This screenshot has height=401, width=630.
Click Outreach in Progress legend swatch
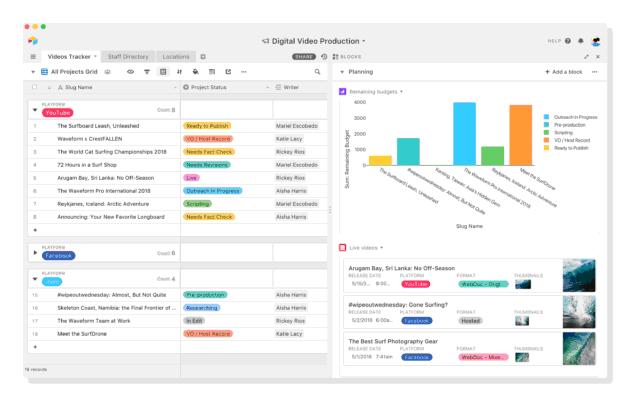(x=546, y=117)
